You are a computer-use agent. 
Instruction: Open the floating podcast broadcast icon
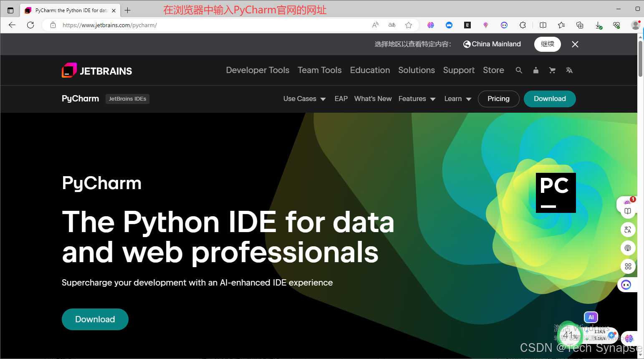(628, 248)
